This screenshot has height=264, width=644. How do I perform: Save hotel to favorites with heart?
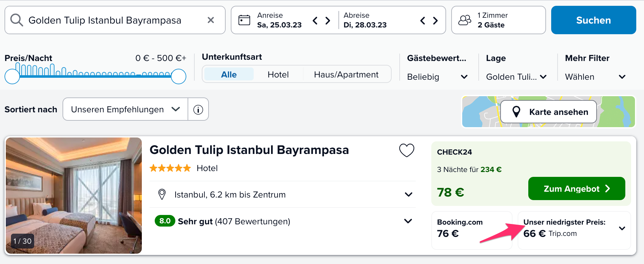coord(407,150)
